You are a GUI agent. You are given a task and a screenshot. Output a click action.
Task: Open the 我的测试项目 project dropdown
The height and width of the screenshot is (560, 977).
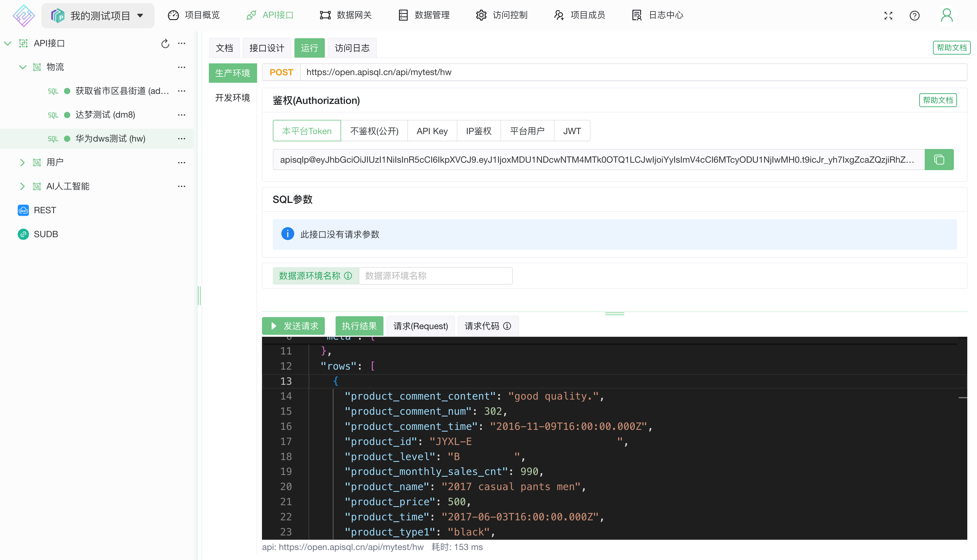point(98,16)
